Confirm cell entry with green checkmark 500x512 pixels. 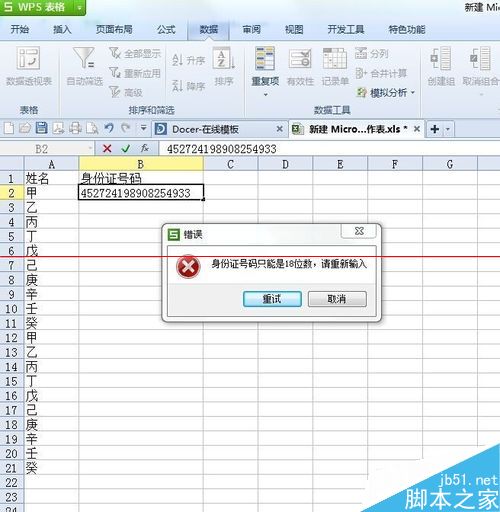point(126,149)
